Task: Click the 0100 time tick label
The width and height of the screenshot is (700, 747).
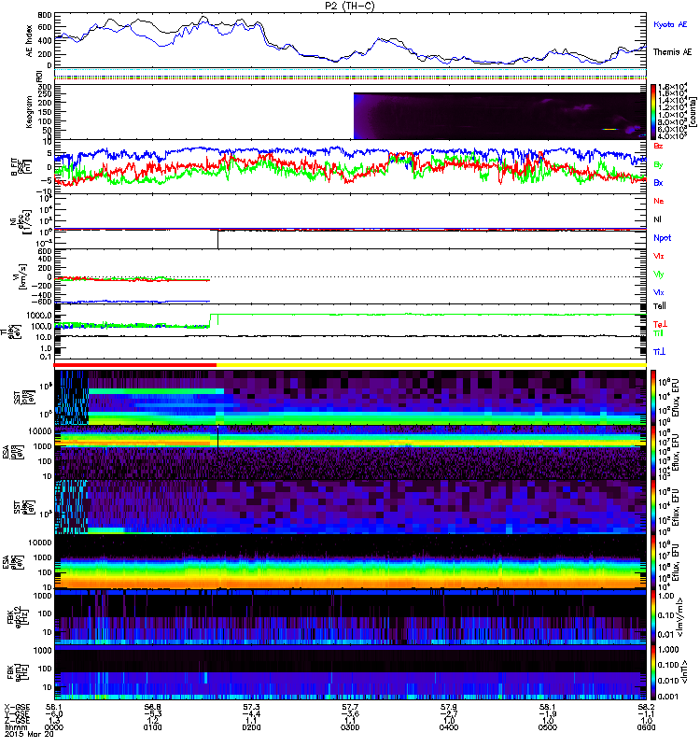Action: pos(152,727)
